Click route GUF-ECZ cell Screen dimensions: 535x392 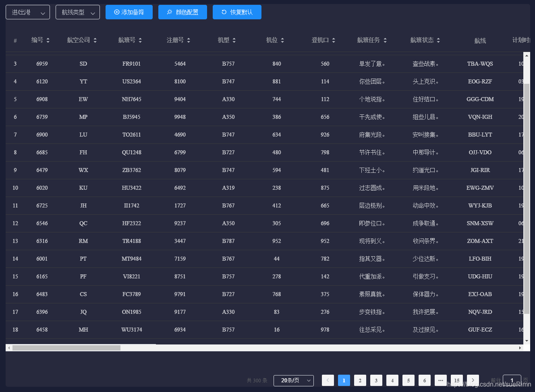point(480,330)
